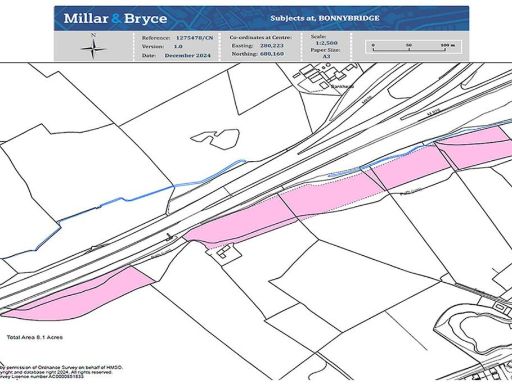Click the Reference 1275478/CN text
This screenshot has height=384, width=512.
tap(177, 38)
